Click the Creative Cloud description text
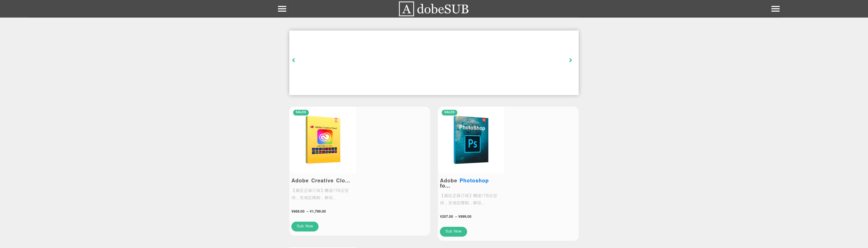The image size is (868, 248). point(320,194)
